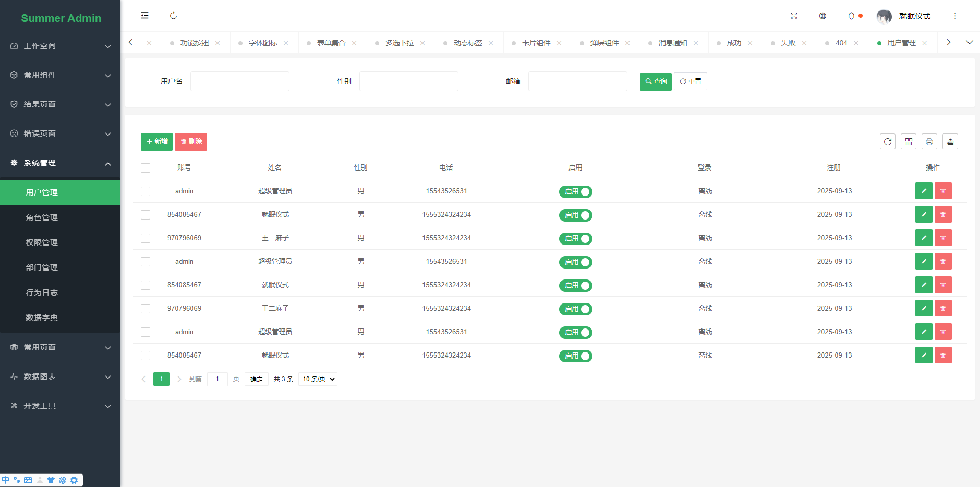Viewport: 980px width, 487px height.
Task: Open the column display settings icon
Action: [909, 141]
